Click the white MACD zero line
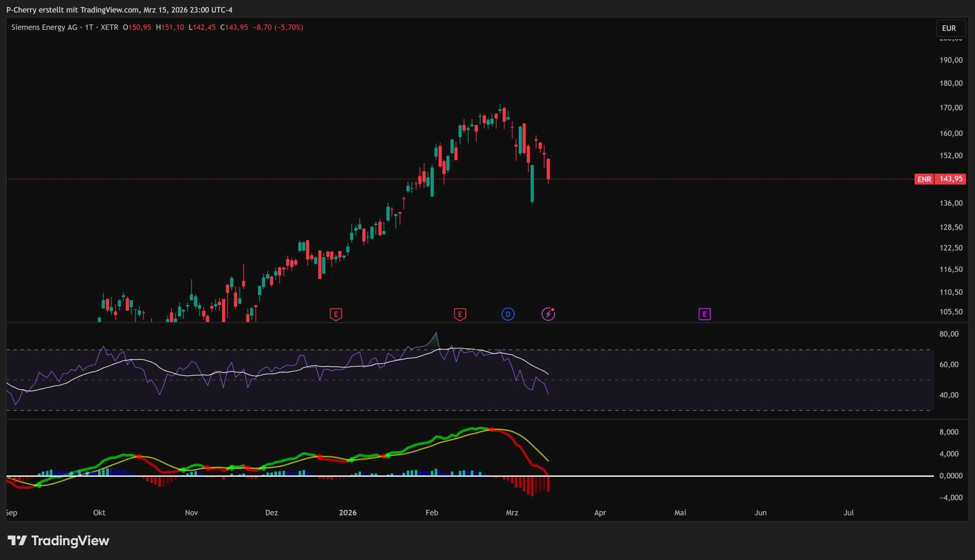Screen dimensions: 975x560 pos(693,476)
